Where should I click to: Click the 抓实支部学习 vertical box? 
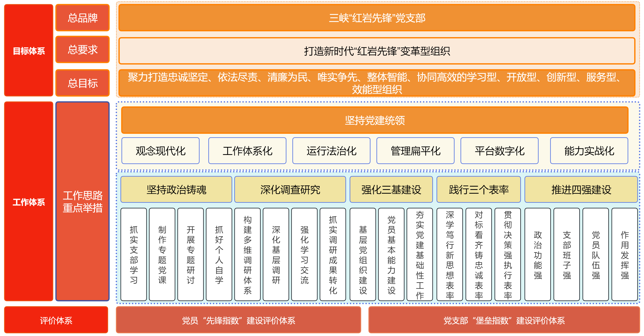coord(133,254)
